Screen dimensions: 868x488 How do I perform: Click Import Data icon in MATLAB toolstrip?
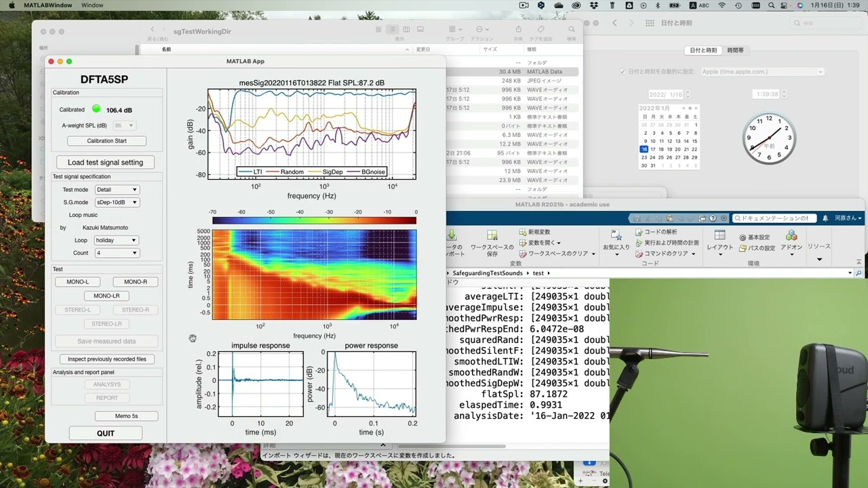pos(452,235)
